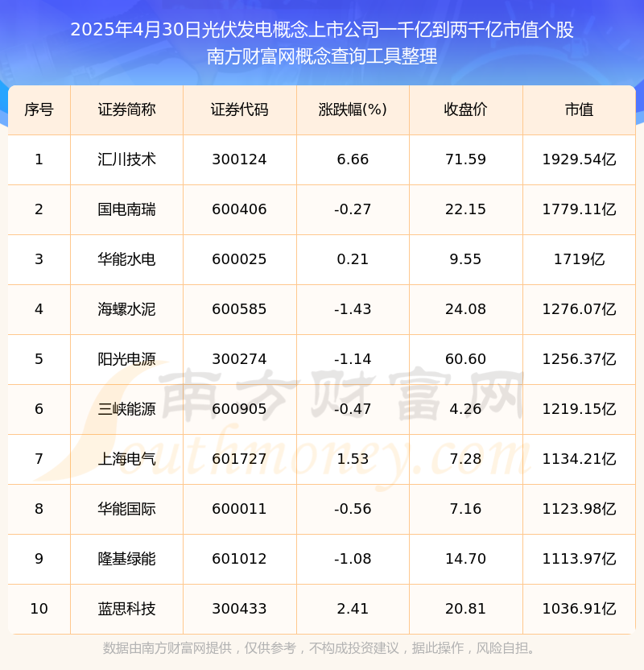This screenshot has height=670, width=644.
Task: Click closing price 71.59
Action: pyautogui.click(x=465, y=159)
